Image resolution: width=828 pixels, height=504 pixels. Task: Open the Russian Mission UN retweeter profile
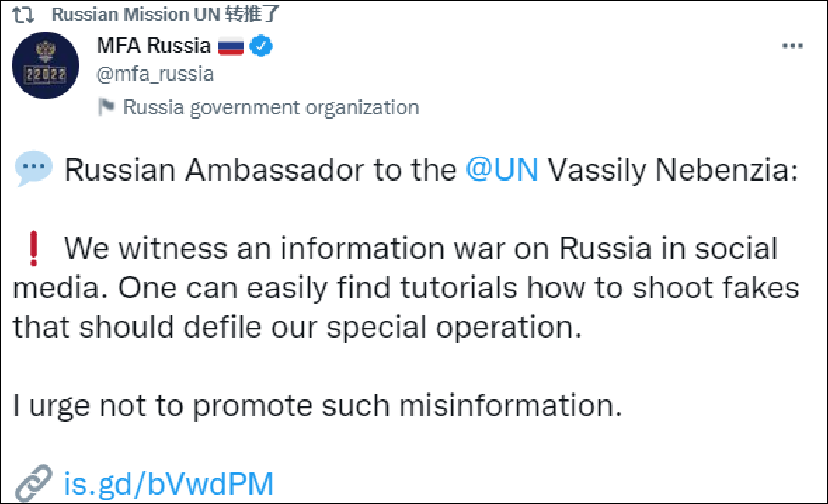point(136,14)
